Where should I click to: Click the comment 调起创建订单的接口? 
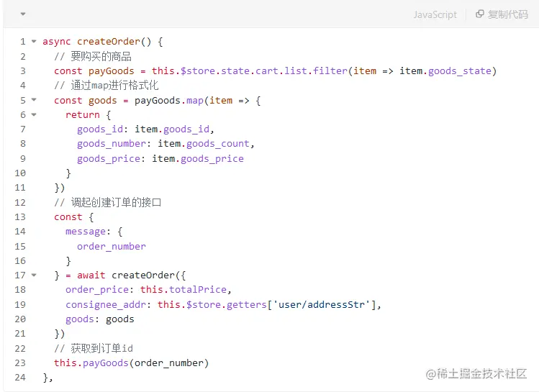click(116, 202)
